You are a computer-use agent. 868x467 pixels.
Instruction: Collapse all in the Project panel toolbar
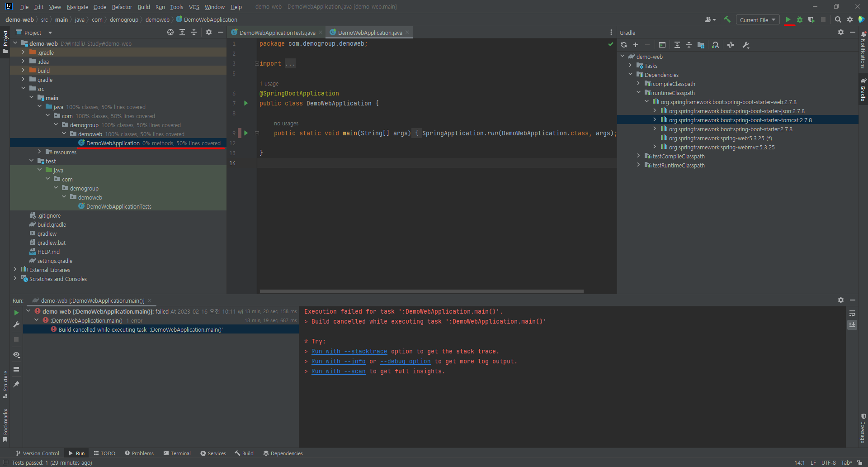click(x=194, y=32)
